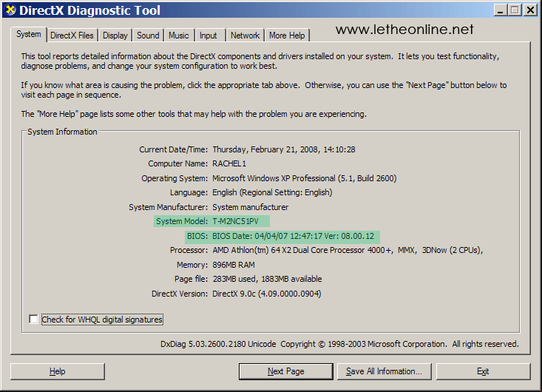Click the 'Processor:' label
The height and width of the screenshot is (392, 542).
coord(189,250)
